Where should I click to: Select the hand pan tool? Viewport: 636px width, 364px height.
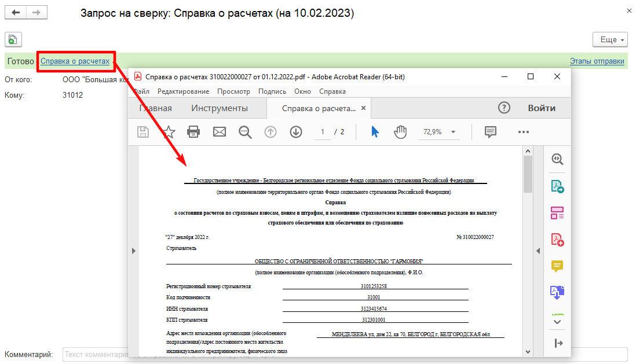pyautogui.click(x=400, y=132)
